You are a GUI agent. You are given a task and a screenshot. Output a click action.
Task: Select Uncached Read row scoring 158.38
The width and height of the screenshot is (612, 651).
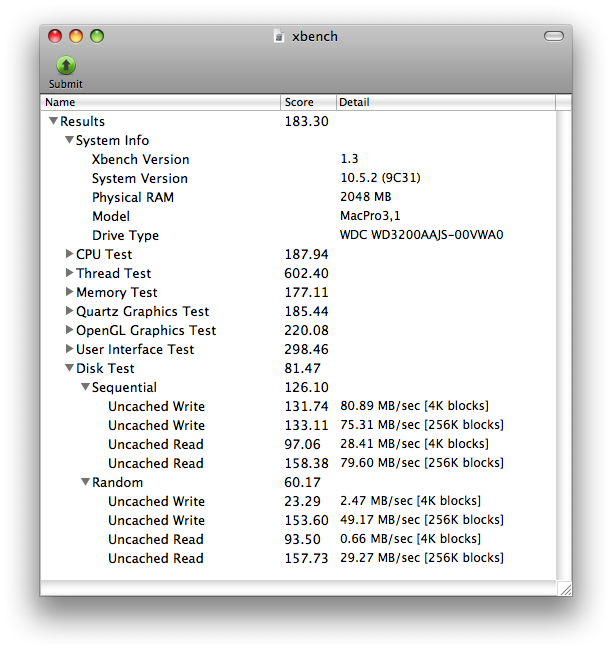click(x=298, y=463)
